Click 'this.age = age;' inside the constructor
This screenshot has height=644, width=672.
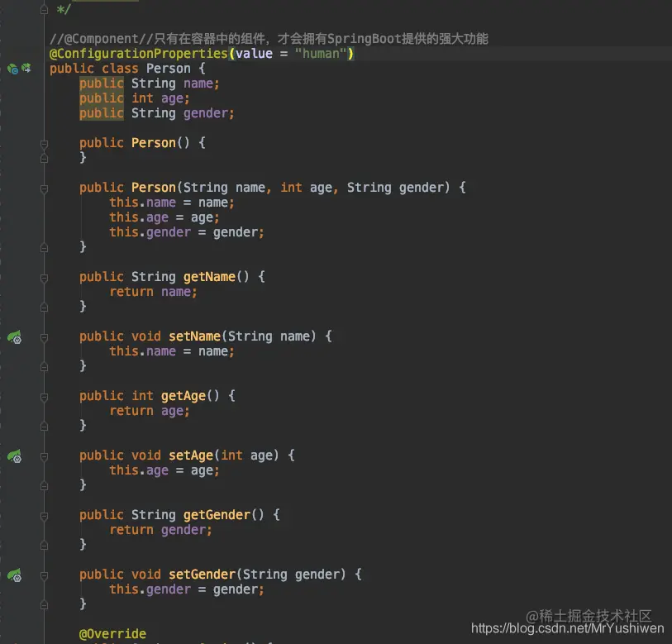click(x=164, y=217)
